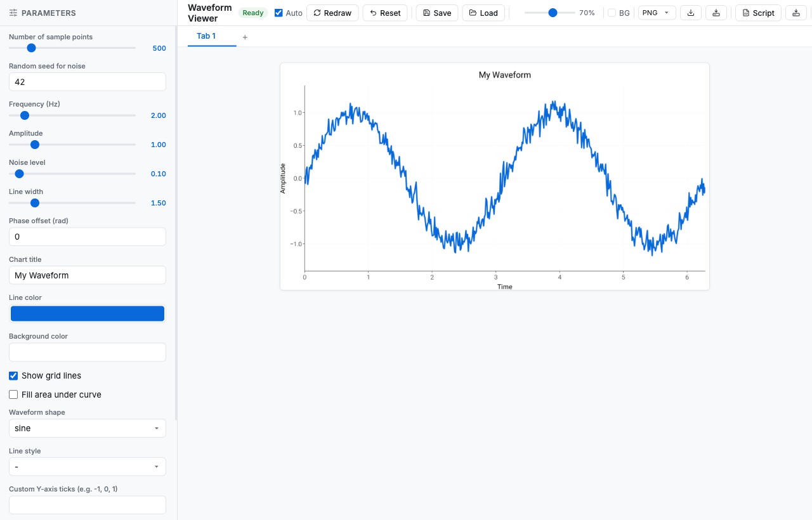
Task: Click the Load button
Action: click(483, 13)
